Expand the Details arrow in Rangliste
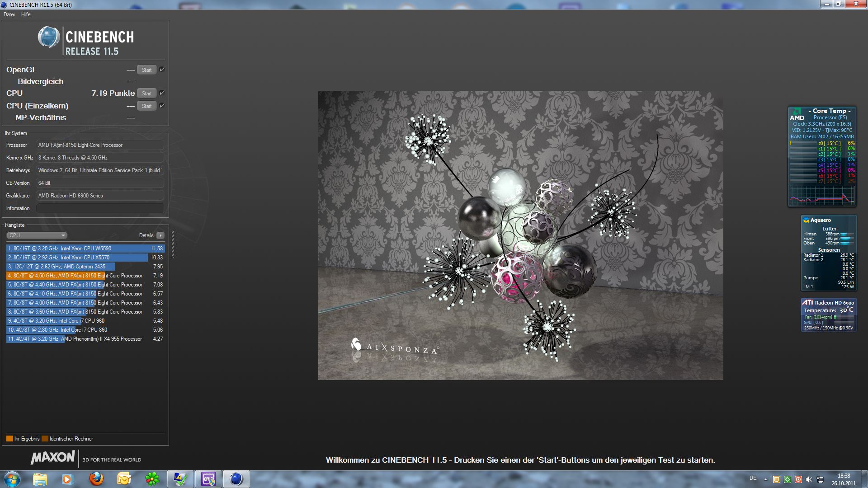This screenshot has height=488, width=868. pyautogui.click(x=160, y=235)
